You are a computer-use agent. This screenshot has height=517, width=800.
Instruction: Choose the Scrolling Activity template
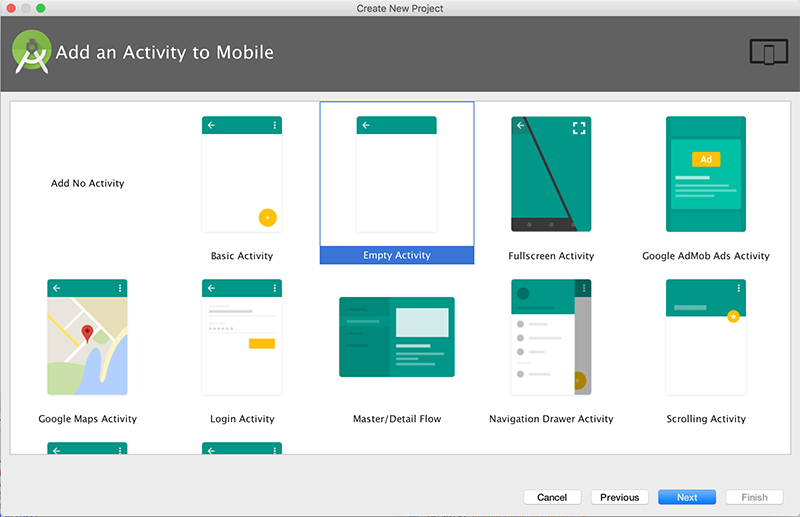(706, 337)
